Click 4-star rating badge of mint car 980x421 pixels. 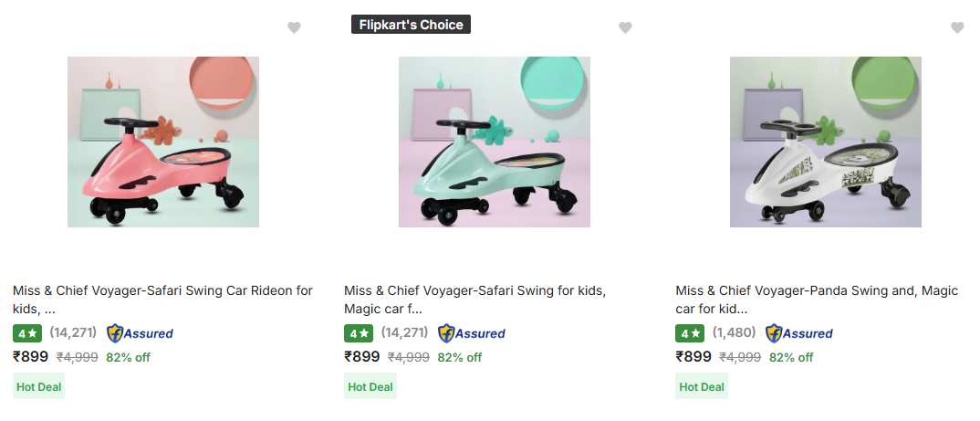click(359, 333)
